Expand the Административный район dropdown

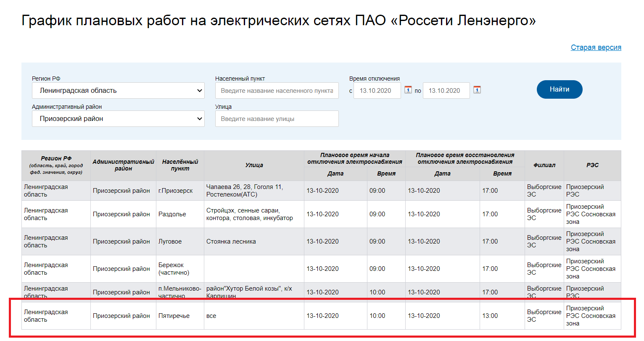(118, 119)
